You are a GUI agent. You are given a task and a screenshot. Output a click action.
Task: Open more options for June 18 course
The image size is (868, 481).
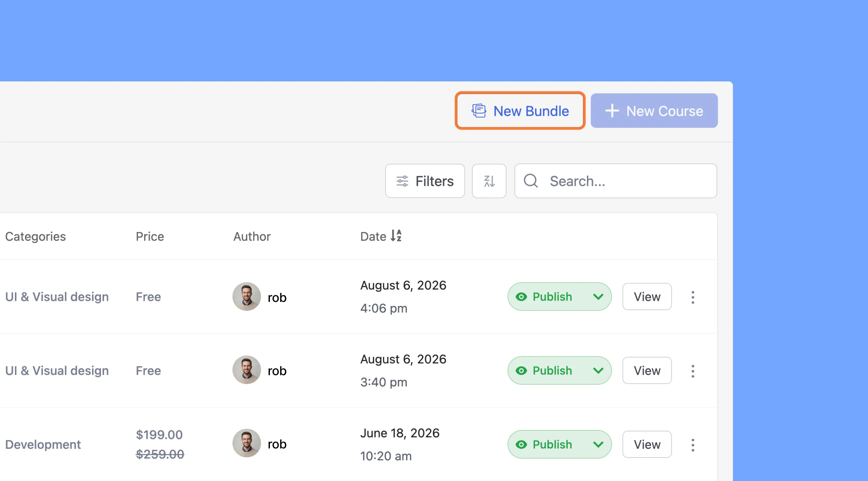(x=693, y=445)
